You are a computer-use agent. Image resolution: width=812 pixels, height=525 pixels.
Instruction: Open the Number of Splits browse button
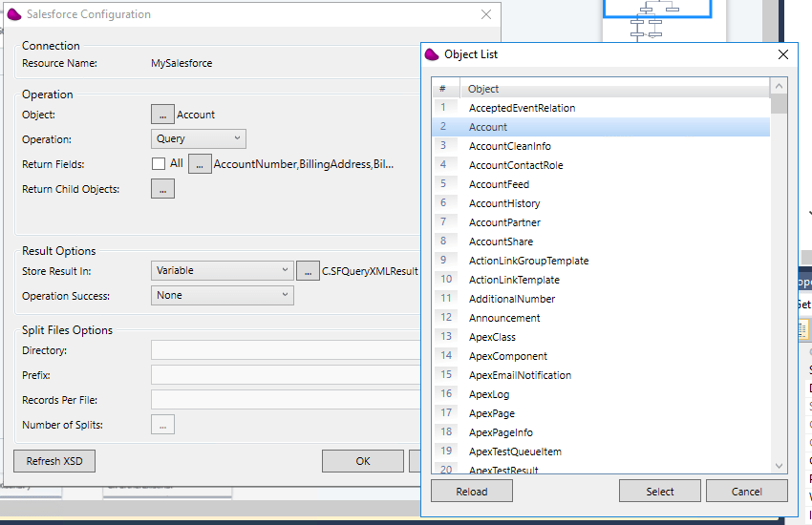click(162, 425)
